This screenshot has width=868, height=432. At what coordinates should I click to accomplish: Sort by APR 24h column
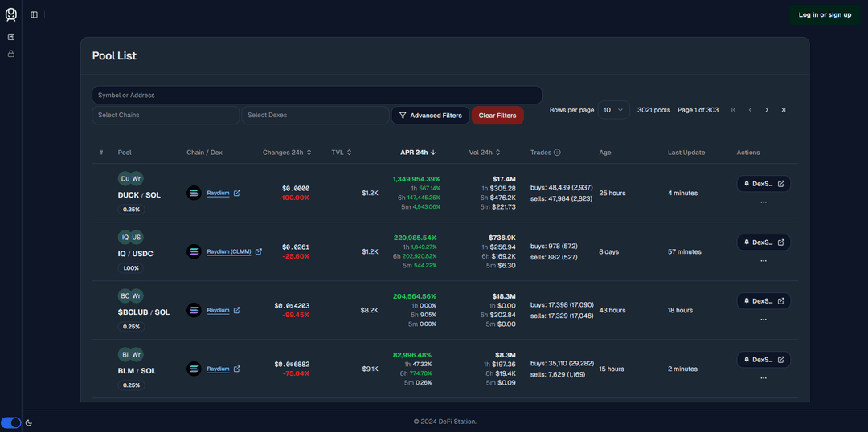tap(418, 153)
